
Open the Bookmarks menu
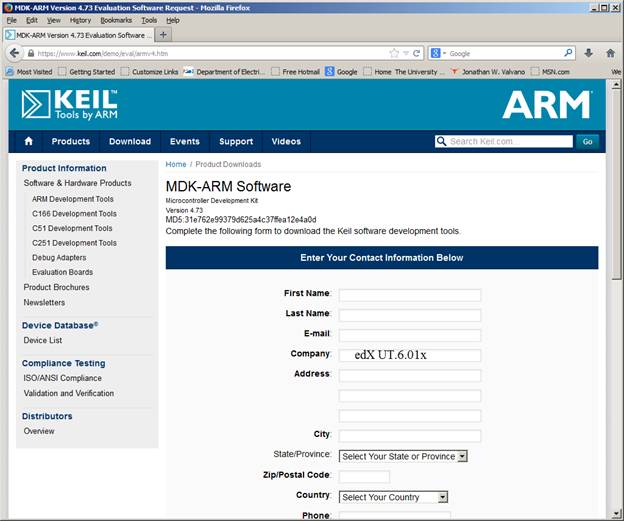coord(116,20)
